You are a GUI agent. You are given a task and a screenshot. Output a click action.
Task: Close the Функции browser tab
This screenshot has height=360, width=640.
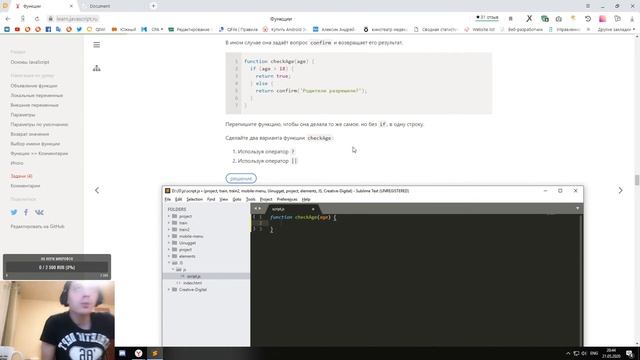tap(71, 6)
